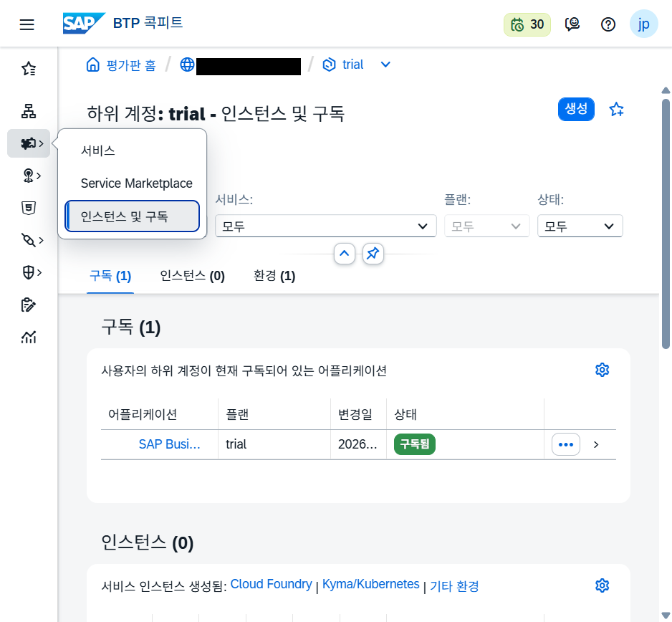Click the 생성 create button
The image size is (672, 622).
coord(576,109)
